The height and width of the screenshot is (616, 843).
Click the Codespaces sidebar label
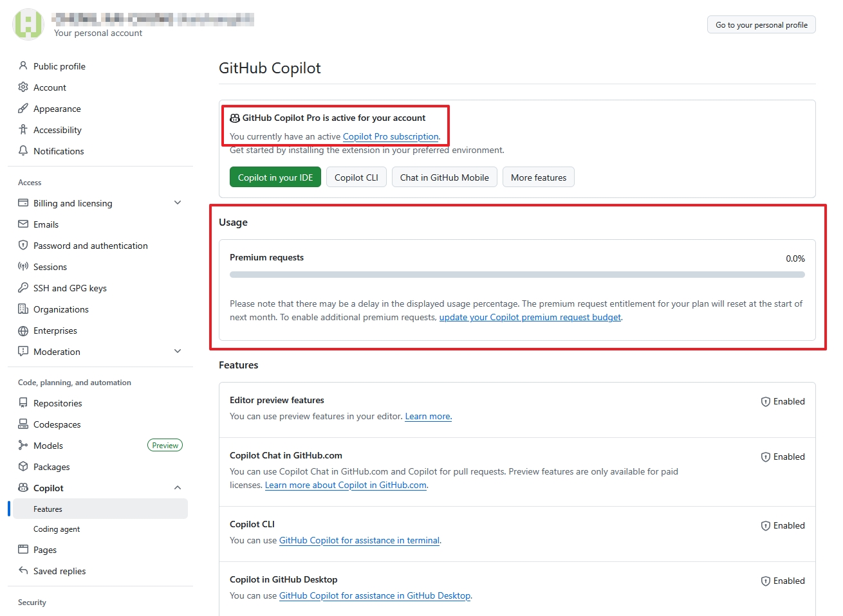coord(57,424)
